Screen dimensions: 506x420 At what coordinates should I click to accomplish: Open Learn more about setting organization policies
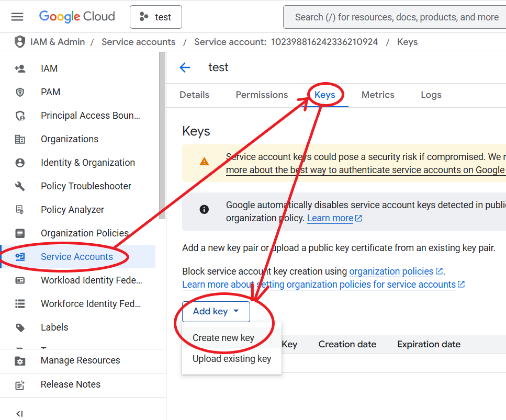(x=319, y=285)
